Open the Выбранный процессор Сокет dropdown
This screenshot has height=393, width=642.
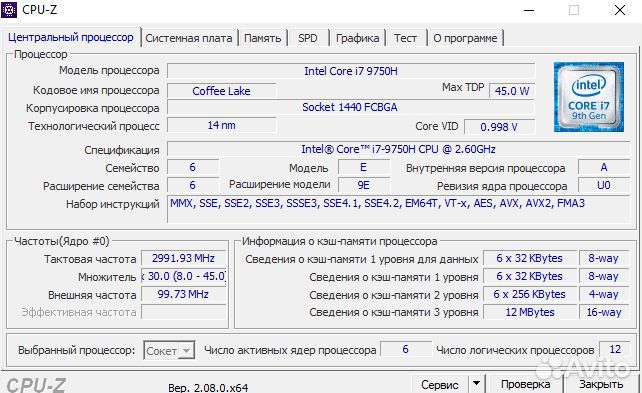pyautogui.click(x=169, y=351)
